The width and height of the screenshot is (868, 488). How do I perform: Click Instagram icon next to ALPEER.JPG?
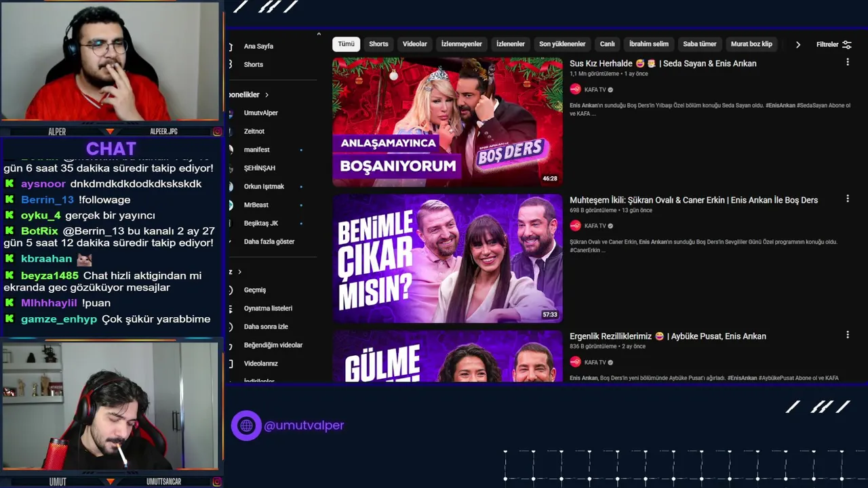click(217, 131)
